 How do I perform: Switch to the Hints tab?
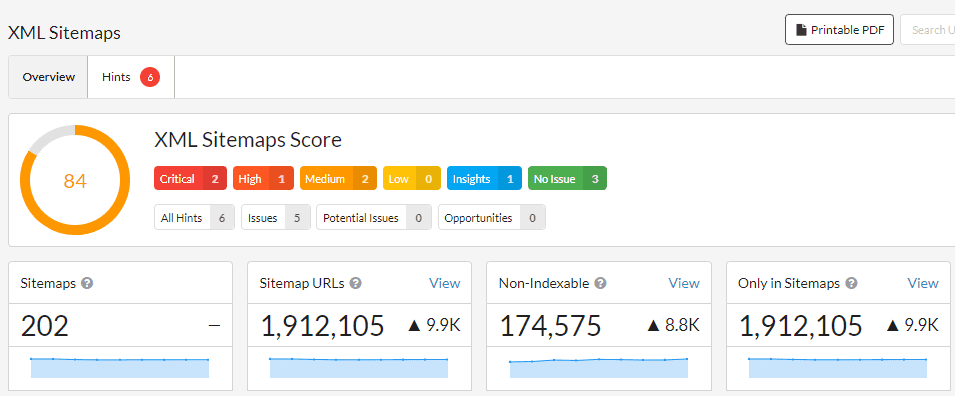click(131, 77)
